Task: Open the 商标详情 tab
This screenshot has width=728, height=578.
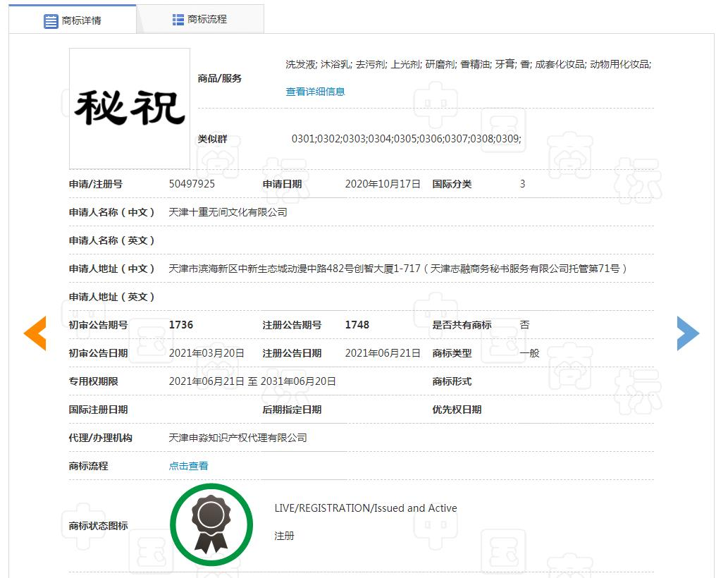Action: [x=73, y=20]
